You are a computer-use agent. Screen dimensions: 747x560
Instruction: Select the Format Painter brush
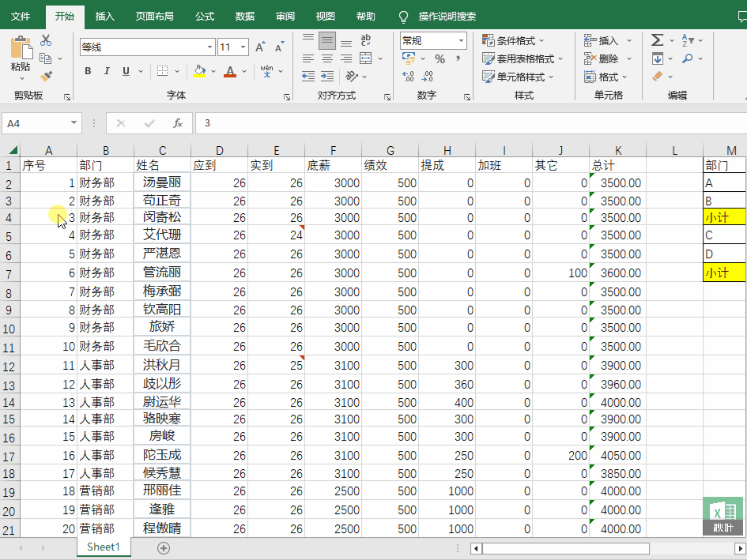coord(46,76)
